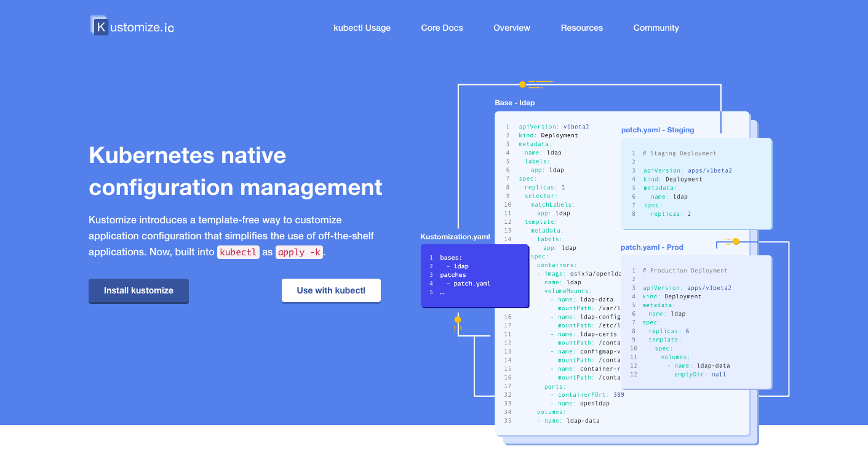Image resolution: width=868 pixels, height=462 pixels.
Task: Click the '- patch.yaml' line in Kustomization card
Action: pyautogui.click(x=469, y=284)
